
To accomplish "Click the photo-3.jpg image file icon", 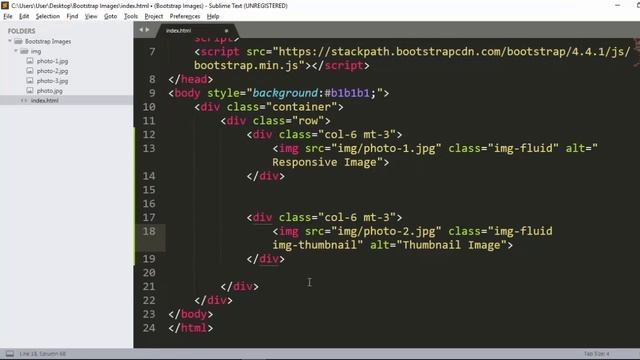I will click(30, 80).
